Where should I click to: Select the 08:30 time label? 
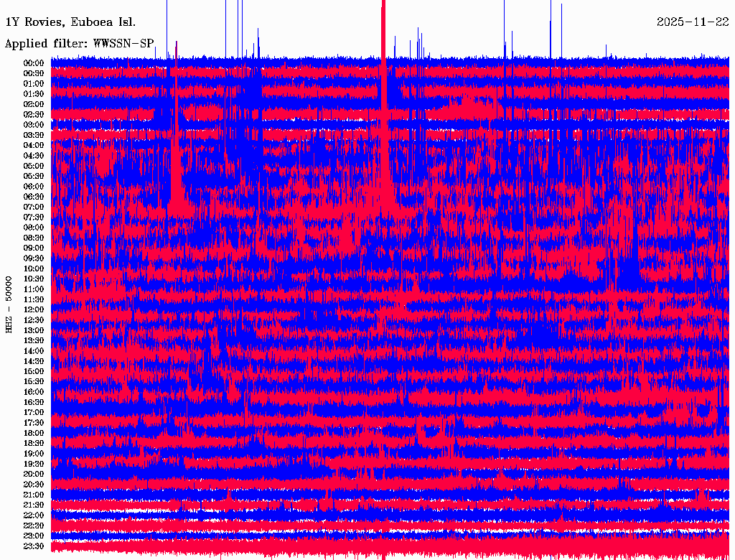point(34,238)
